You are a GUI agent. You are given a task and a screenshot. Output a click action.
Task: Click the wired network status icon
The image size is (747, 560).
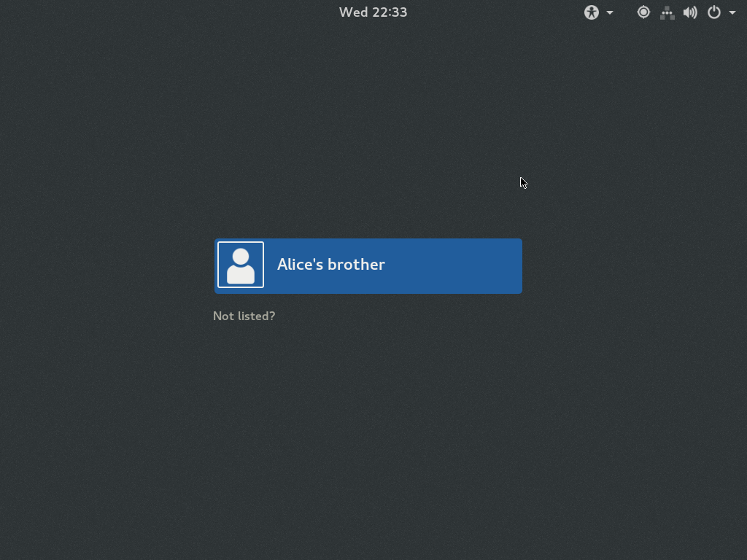[667, 13]
